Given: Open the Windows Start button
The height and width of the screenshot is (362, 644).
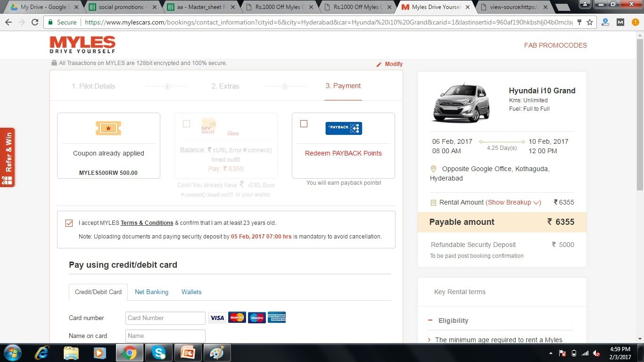Looking at the screenshot, I should click(12, 353).
